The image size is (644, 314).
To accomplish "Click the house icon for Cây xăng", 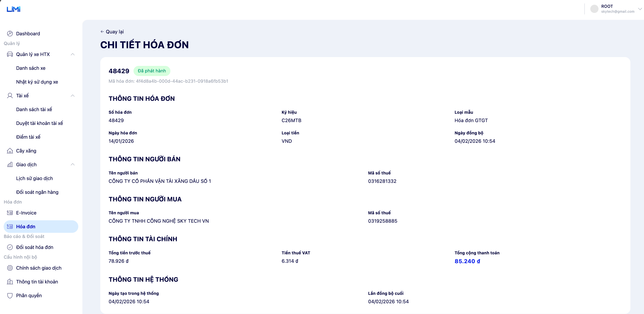I will 10,151.
